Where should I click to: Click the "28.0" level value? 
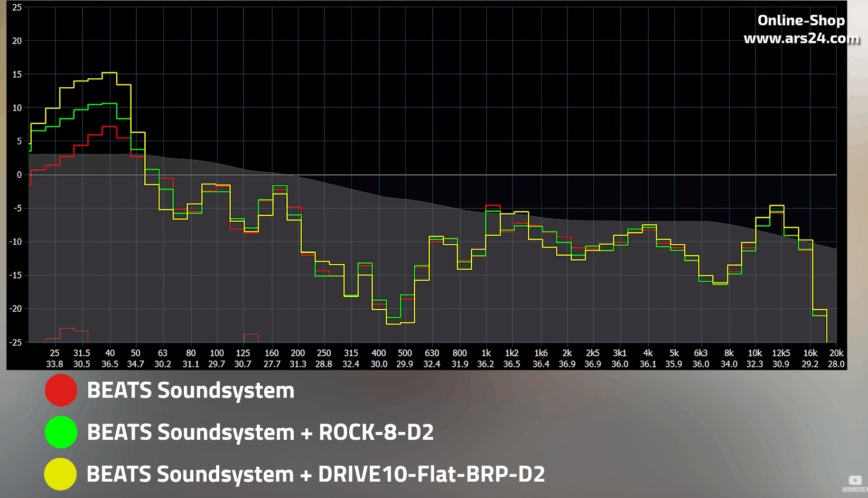pos(836,364)
